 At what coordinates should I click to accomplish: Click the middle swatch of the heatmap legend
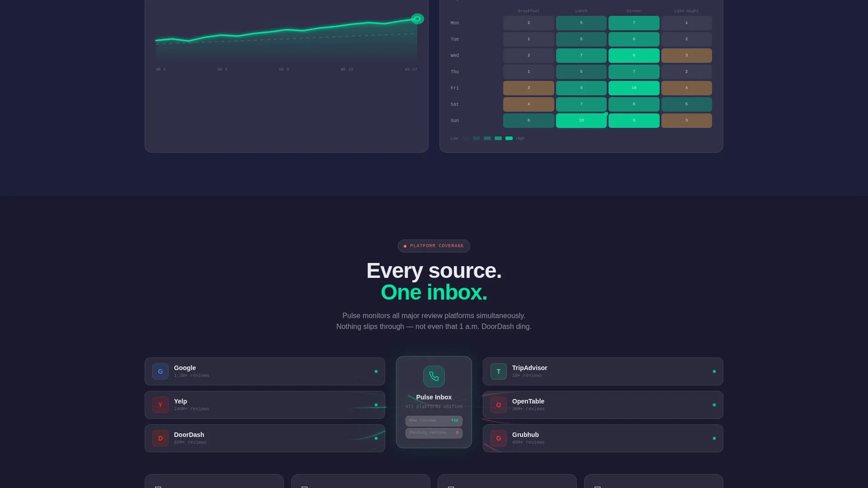487,138
